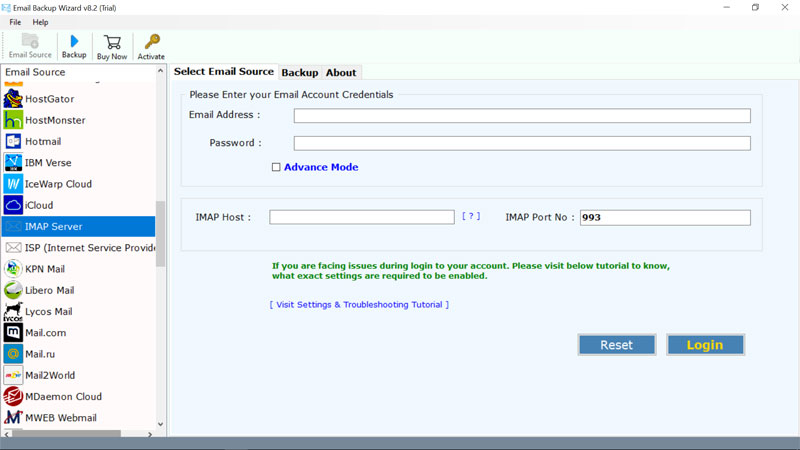
Task: Click source list scroll down arrow
Action: point(161,424)
